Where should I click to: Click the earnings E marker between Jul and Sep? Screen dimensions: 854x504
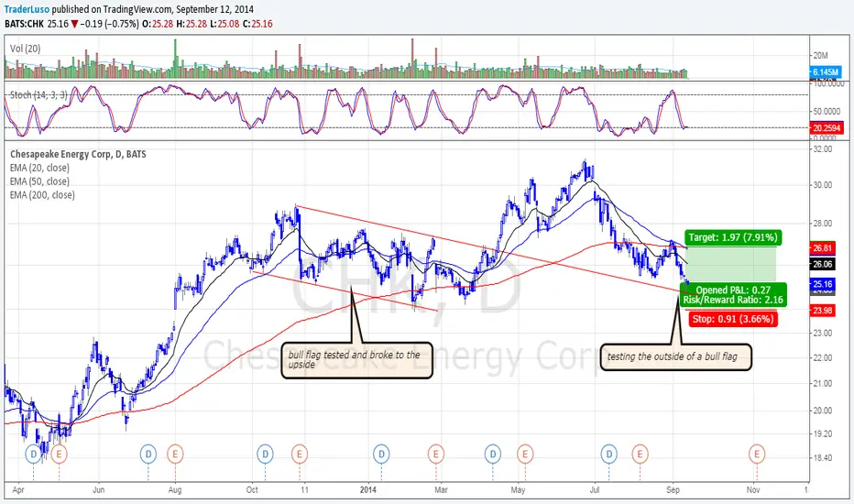coord(640,454)
